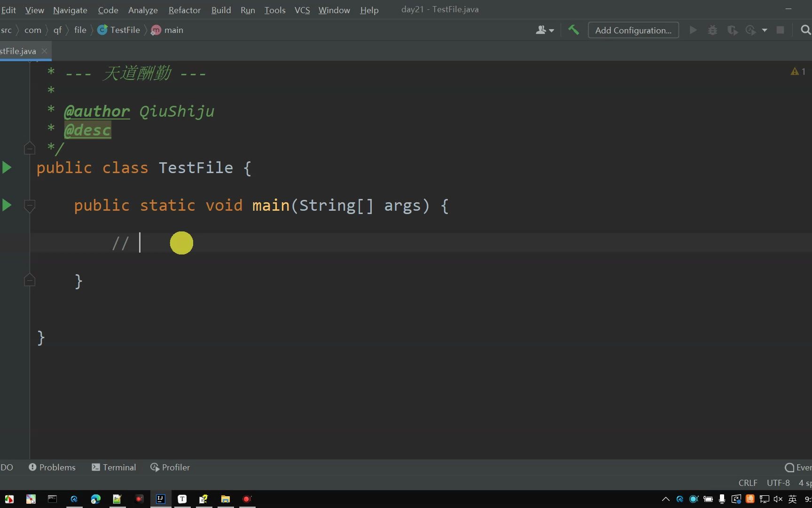Viewport: 812px width, 508px height.
Task: Click the Edge browser icon in taskbar
Action: tap(96, 499)
